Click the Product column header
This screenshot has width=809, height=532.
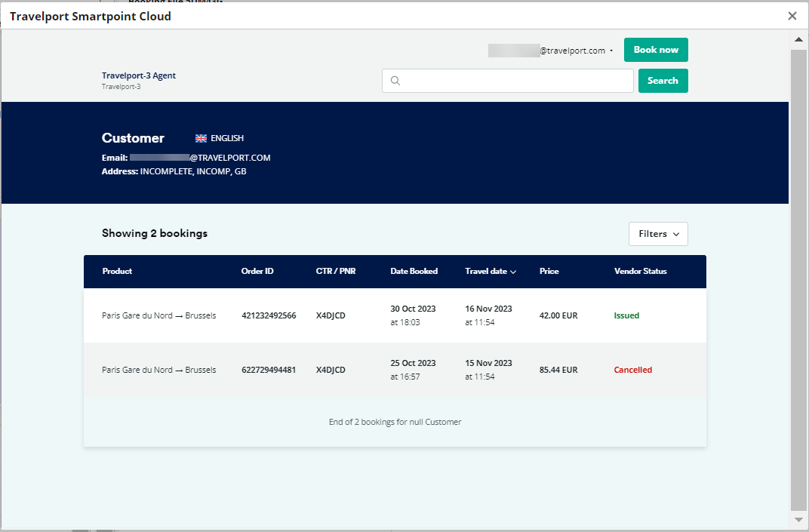coord(117,271)
